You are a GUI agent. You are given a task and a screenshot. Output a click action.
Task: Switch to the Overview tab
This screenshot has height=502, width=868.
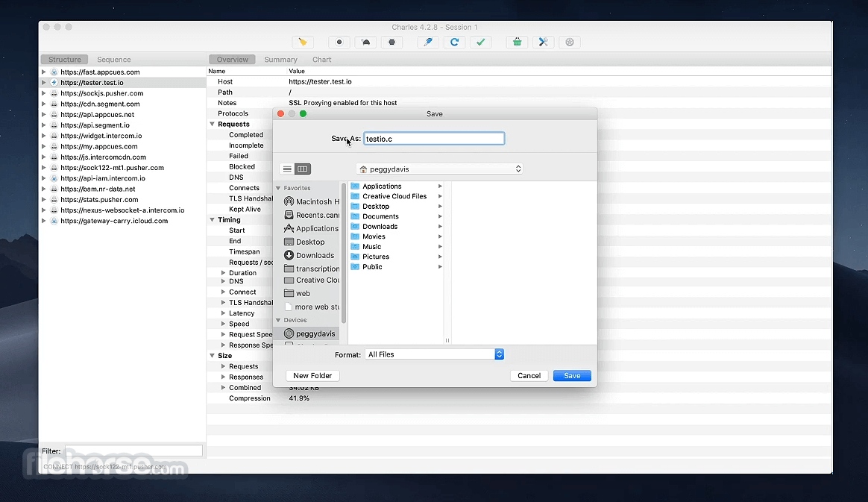click(233, 59)
